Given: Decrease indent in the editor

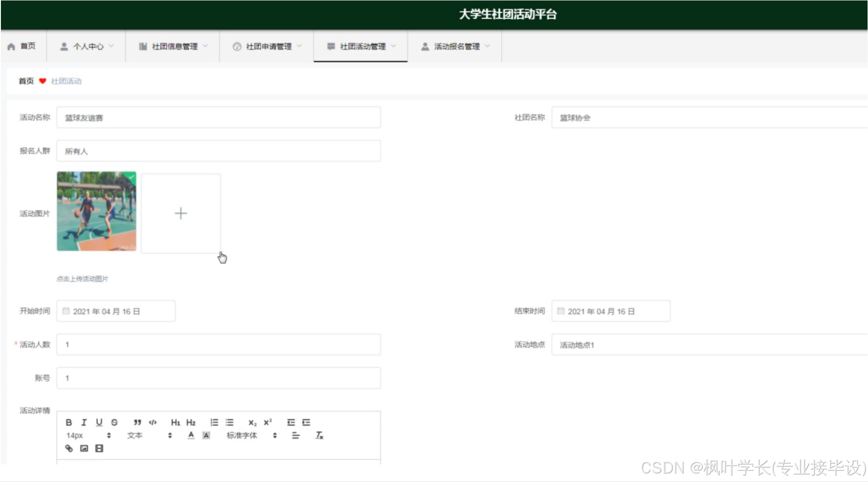Looking at the screenshot, I should [x=291, y=422].
